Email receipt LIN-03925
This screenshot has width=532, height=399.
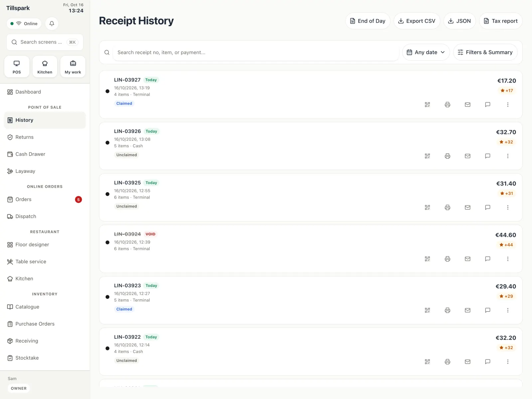[467, 207]
